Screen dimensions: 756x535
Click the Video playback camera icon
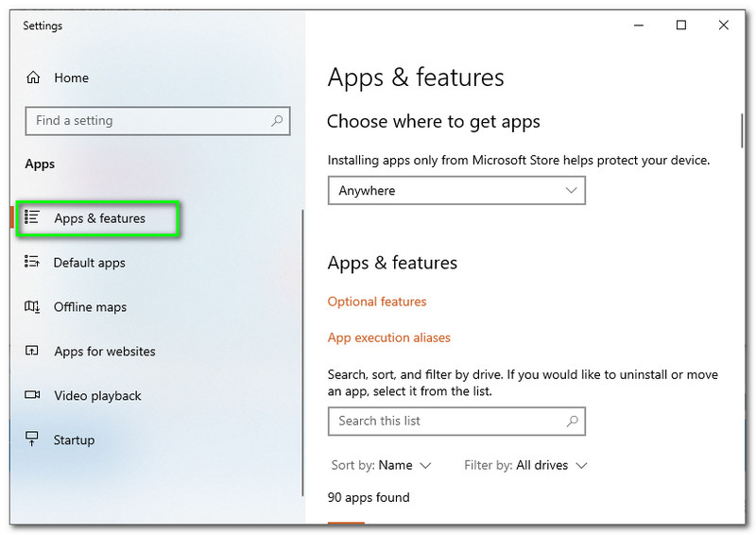point(32,395)
